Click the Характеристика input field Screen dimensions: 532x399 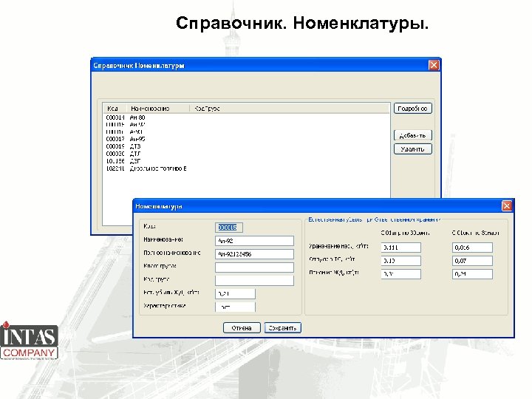(235, 307)
